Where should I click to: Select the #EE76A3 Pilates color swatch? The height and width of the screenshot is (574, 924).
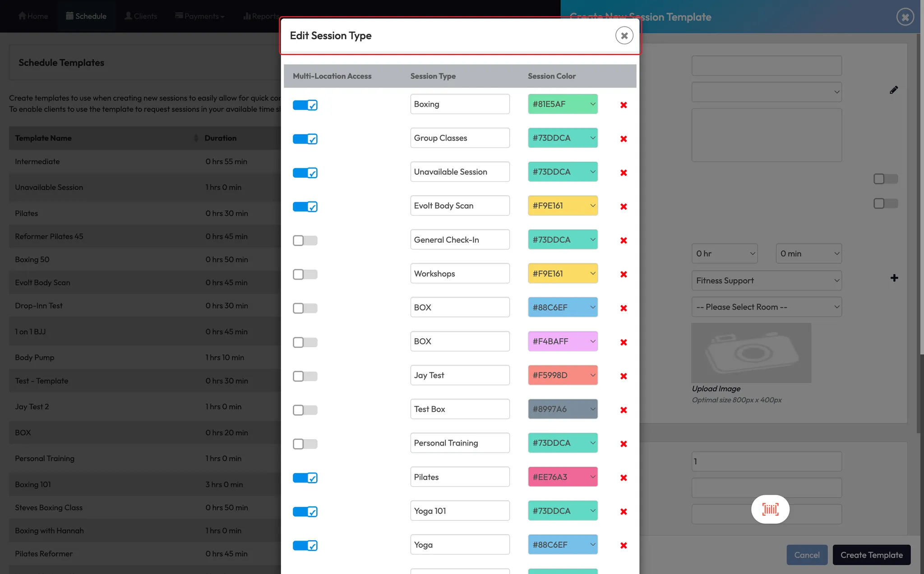[563, 477]
